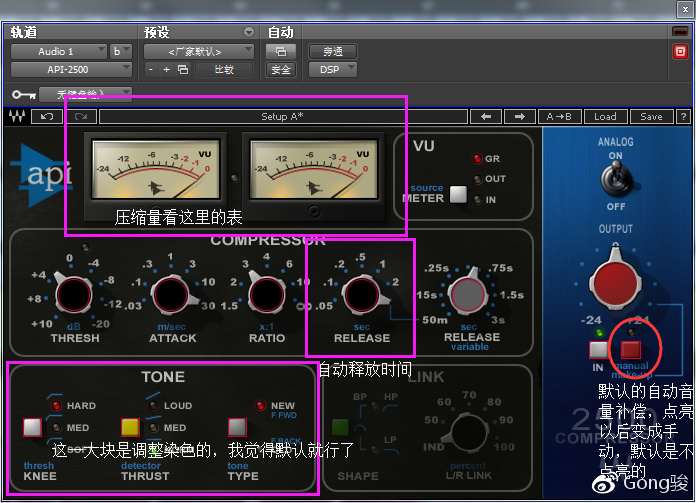Image resolution: width=696 pixels, height=503 pixels.
Task: Click the RELEASE sec knob
Action: tap(362, 295)
